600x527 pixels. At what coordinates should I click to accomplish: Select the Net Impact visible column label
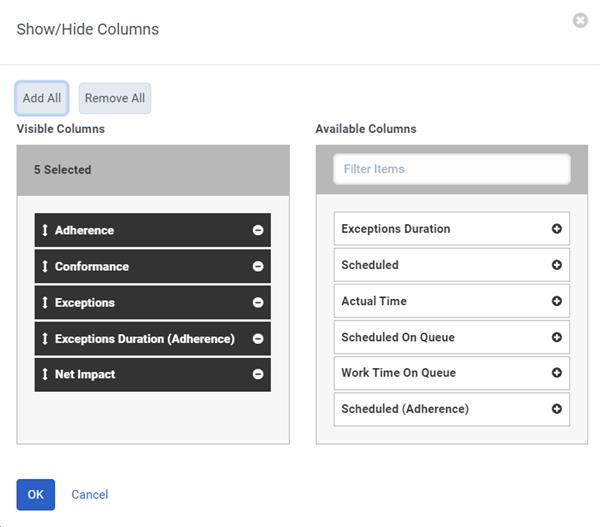point(85,374)
